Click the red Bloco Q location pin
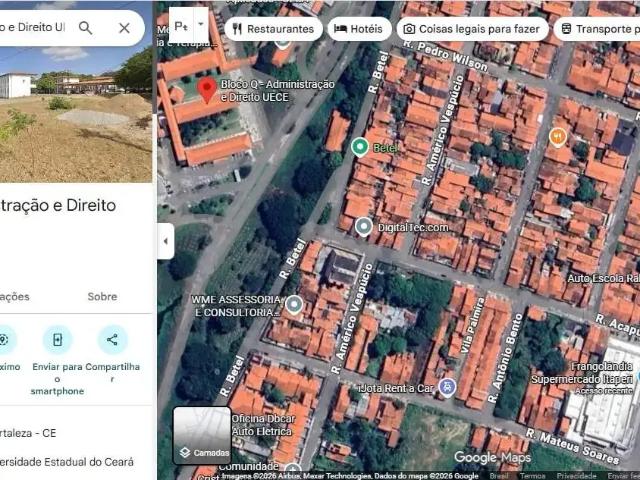The image size is (640, 480). point(207,90)
